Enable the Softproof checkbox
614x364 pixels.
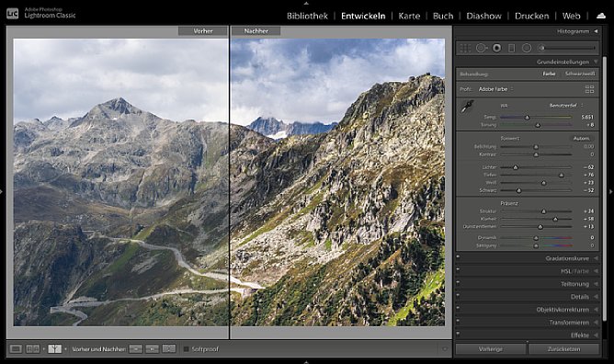click(x=186, y=349)
